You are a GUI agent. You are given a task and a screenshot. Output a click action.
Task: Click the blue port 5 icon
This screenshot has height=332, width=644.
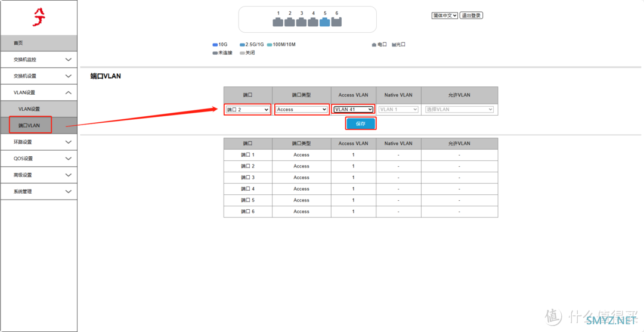(325, 22)
